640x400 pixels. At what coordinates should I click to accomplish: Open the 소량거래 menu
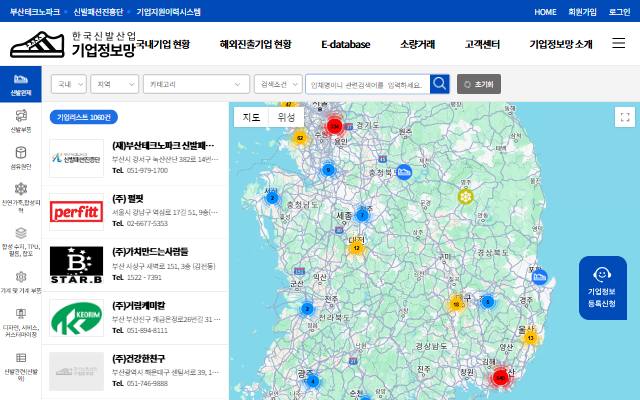418,44
